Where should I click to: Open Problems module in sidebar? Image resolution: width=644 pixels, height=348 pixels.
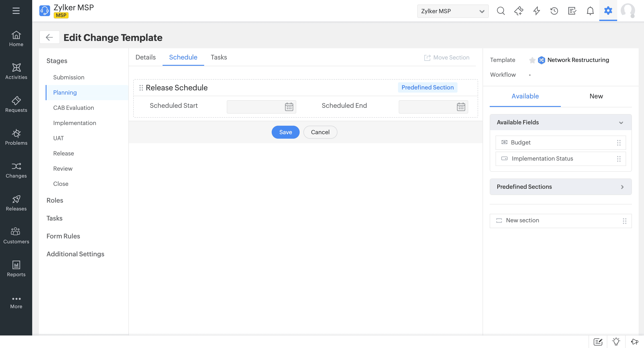pos(16,137)
